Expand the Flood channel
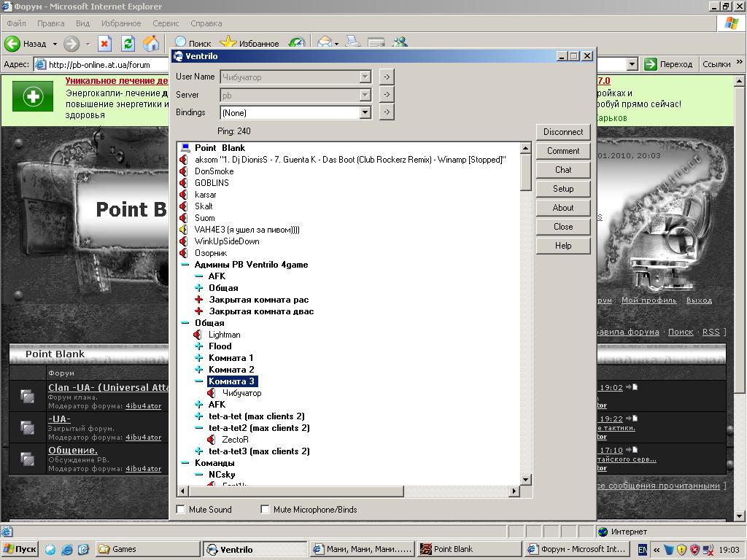747x560 pixels. pyautogui.click(x=198, y=346)
